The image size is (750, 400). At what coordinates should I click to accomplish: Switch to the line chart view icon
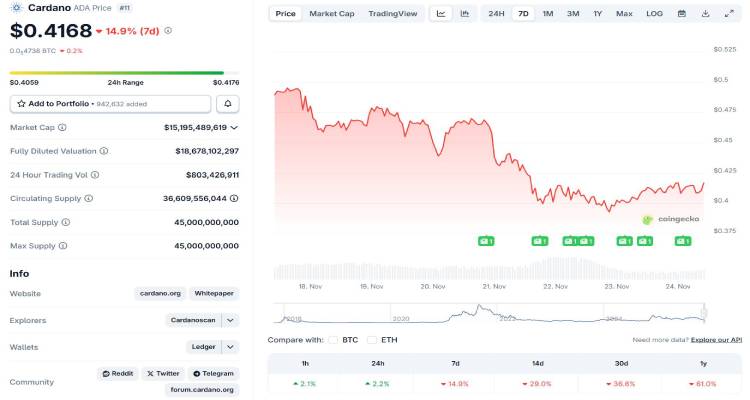(441, 14)
